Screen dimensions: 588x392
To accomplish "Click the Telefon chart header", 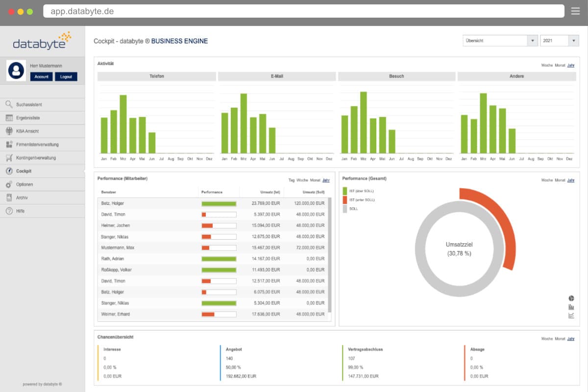I will 157,76.
